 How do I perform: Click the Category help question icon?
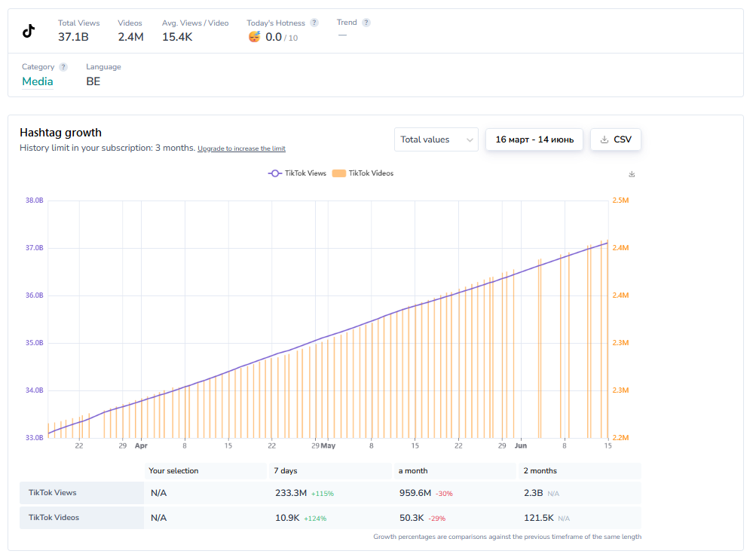(x=63, y=67)
